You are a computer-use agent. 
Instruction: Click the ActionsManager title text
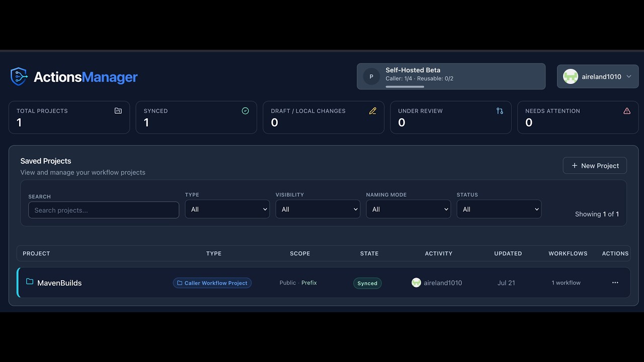click(86, 77)
